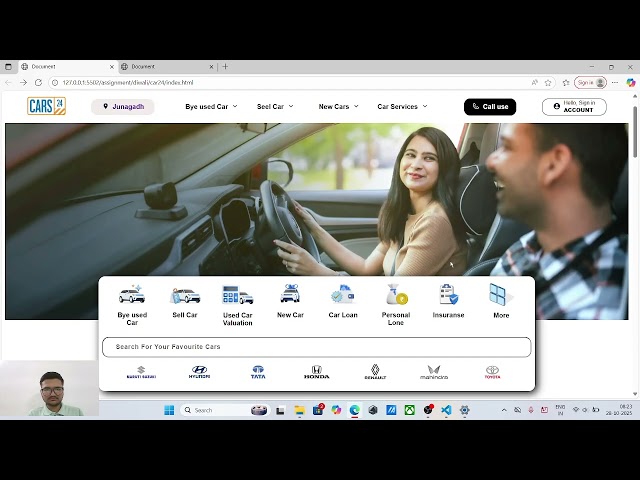Open the Xbox app from the taskbar
Screen dimensions: 640x480
pyautogui.click(x=409, y=410)
